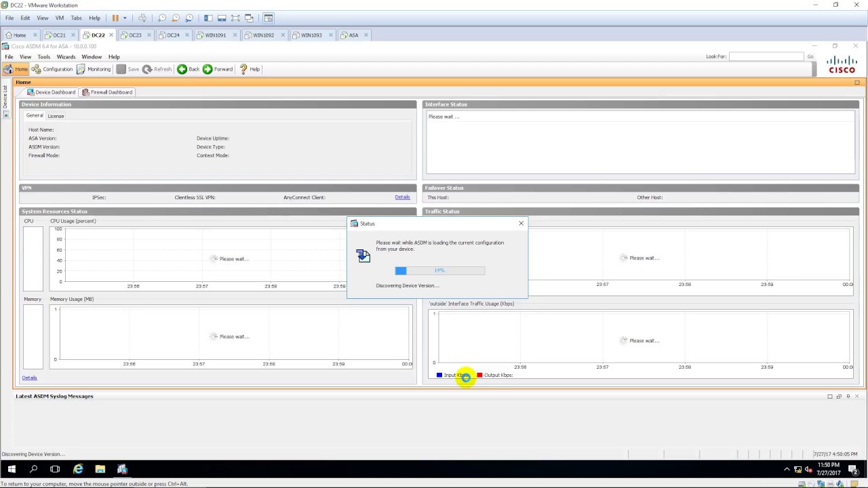Open Task View on the taskbar
Image resolution: width=868 pixels, height=488 pixels.
[55, 469]
